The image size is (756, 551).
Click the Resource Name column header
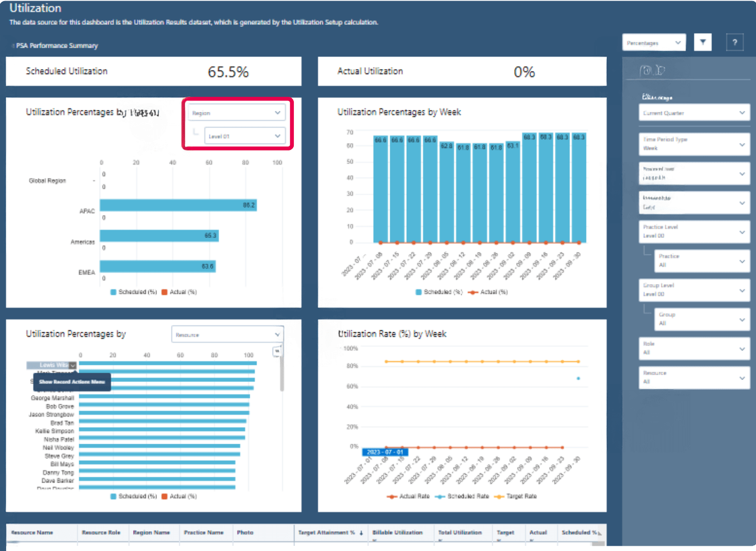[32, 532]
